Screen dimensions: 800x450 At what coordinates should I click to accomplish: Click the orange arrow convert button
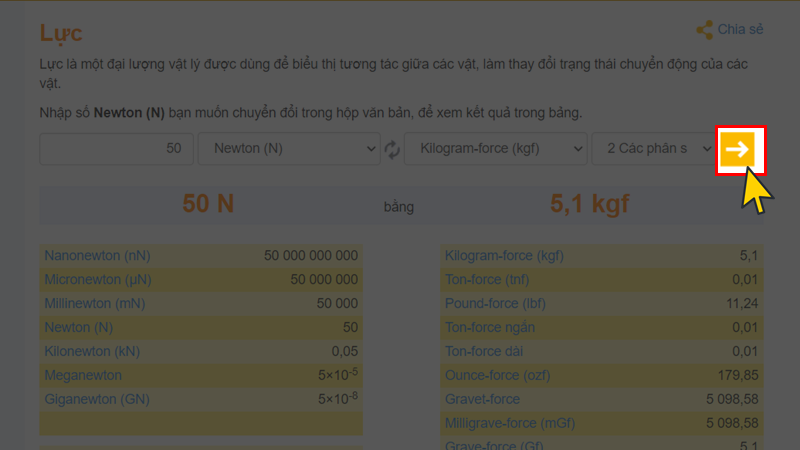tap(738, 150)
